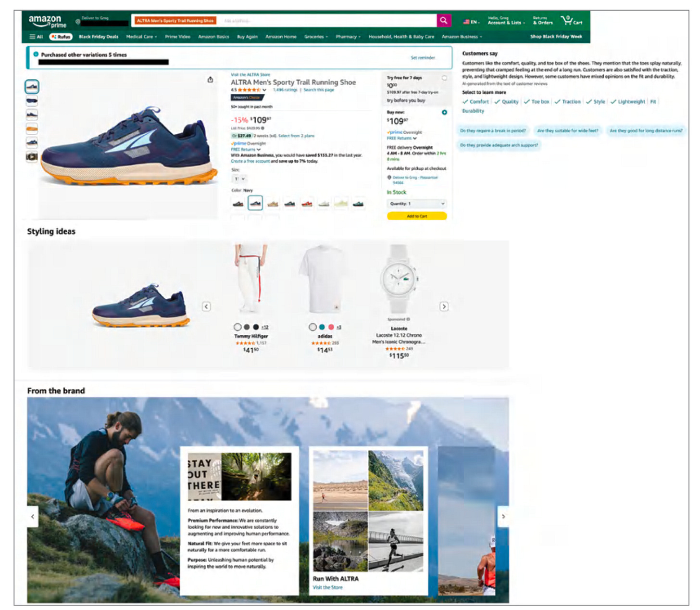Click the info icon next to List Price
This screenshot has width=700, height=610.
click(262, 128)
